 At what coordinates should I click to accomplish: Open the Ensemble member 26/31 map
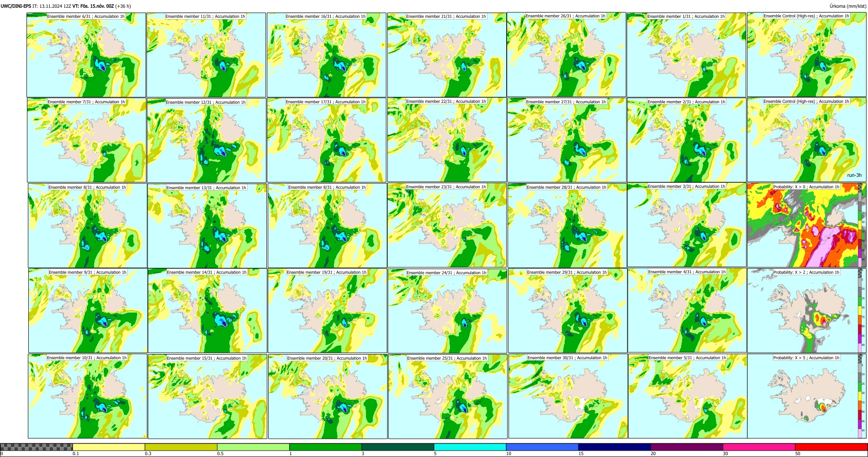(566, 54)
